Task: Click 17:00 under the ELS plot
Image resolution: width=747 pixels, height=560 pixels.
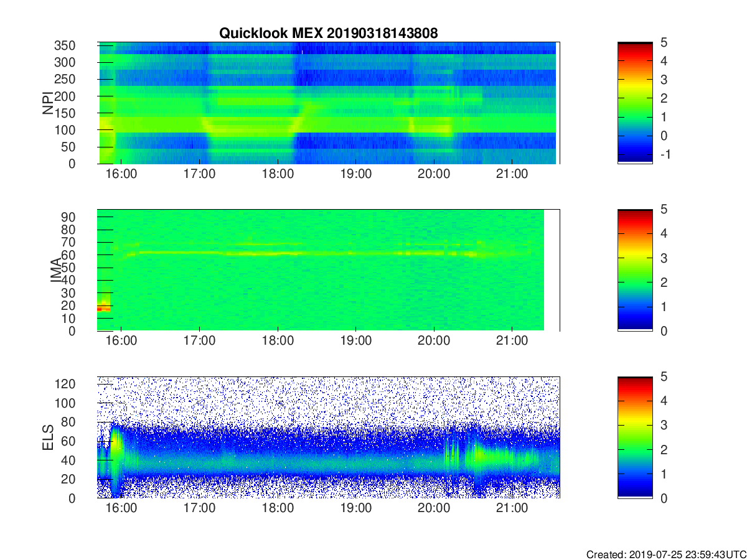Action: pyautogui.click(x=199, y=509)
